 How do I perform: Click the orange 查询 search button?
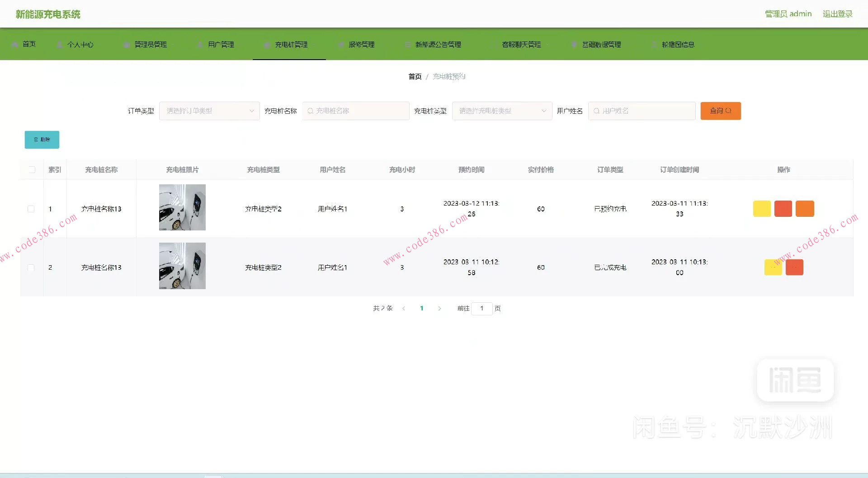(721, 111)
